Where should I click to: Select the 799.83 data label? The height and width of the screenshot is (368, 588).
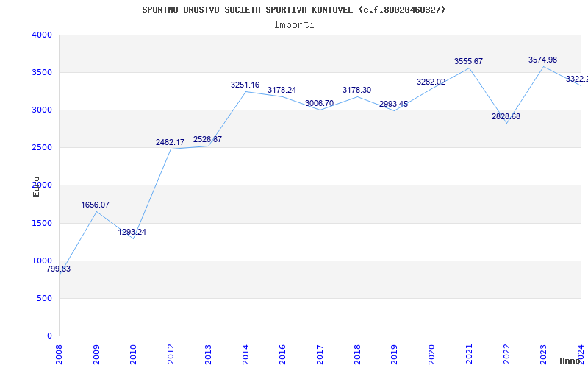pos(59,269)
